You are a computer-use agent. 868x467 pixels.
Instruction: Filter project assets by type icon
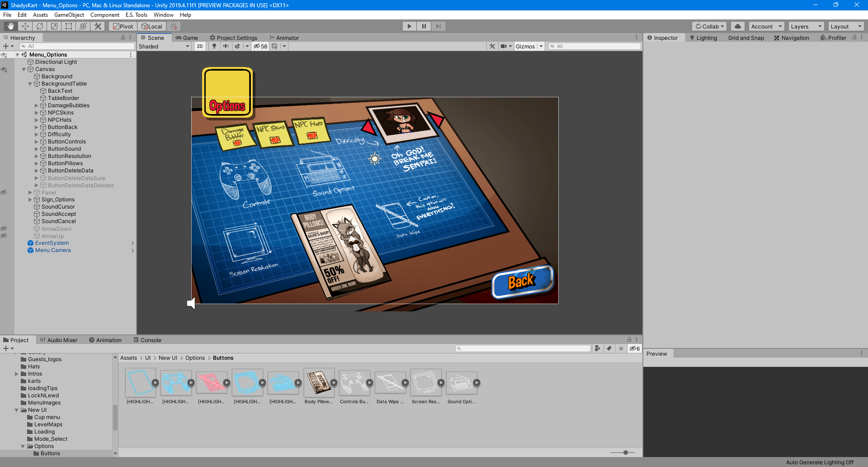pyautogui.click(x=598, y=348)
